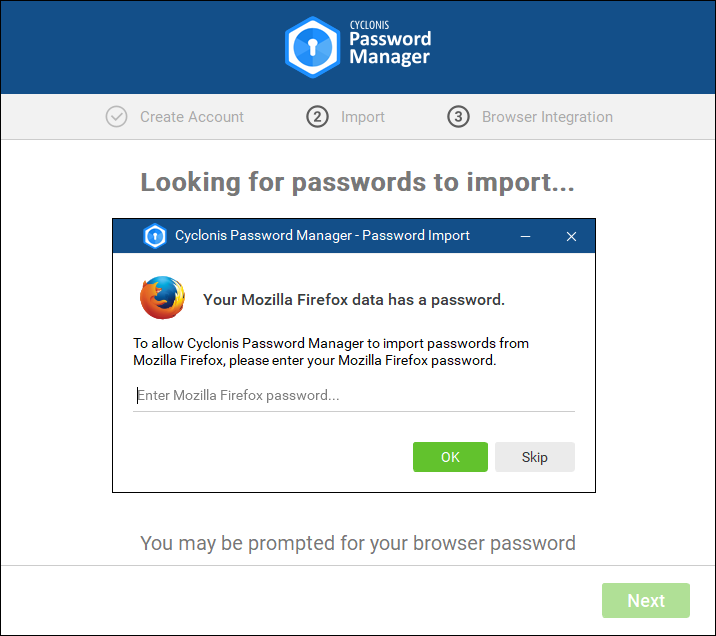Viewport: 716px width, 636px height.
Task: Click the 'Looking for passwords to import' heading
Action: click(357, 182)
